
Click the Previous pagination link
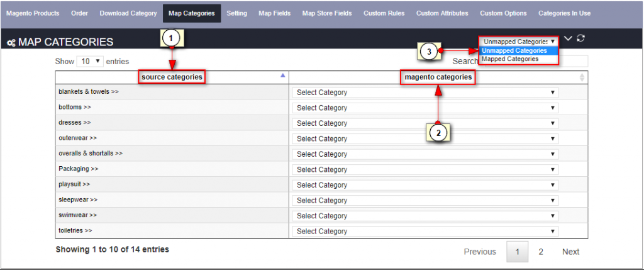click(x=480, y=252)
